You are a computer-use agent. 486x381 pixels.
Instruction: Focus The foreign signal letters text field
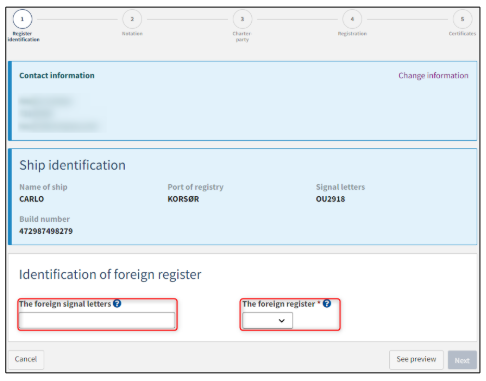point(97,320)
